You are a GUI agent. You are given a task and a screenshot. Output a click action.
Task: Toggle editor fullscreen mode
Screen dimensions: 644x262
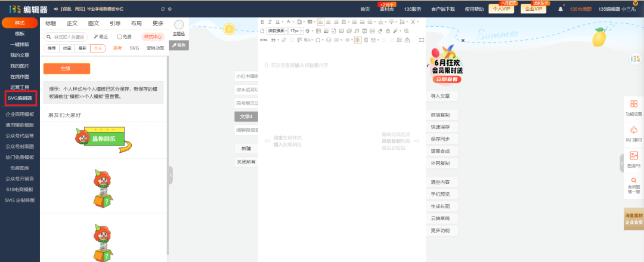point(422,40)
